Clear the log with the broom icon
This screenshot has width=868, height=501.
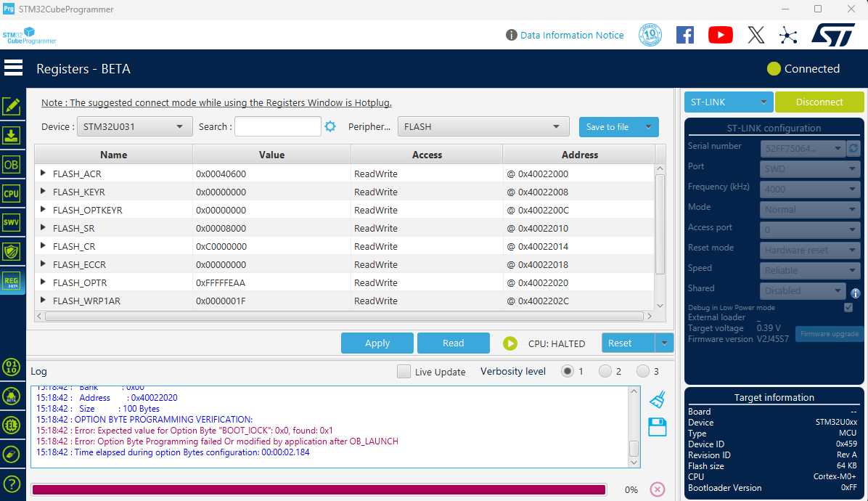(657, 399)
